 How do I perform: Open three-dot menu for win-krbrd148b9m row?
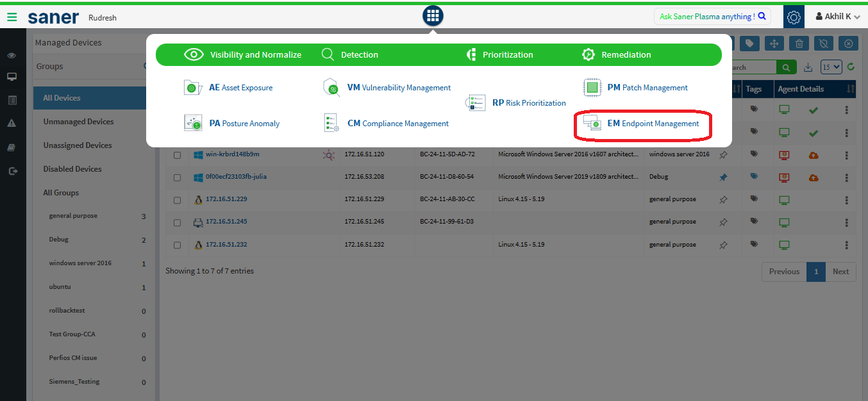point(847,155)
